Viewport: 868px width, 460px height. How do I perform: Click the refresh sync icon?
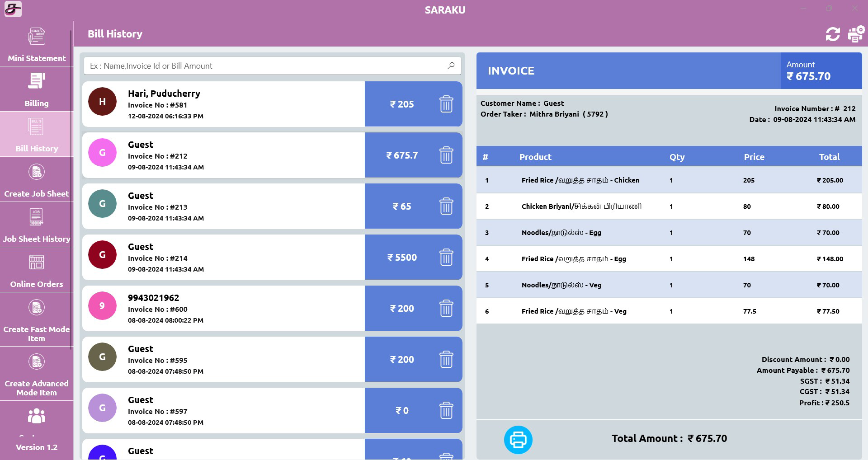[833, 34]
